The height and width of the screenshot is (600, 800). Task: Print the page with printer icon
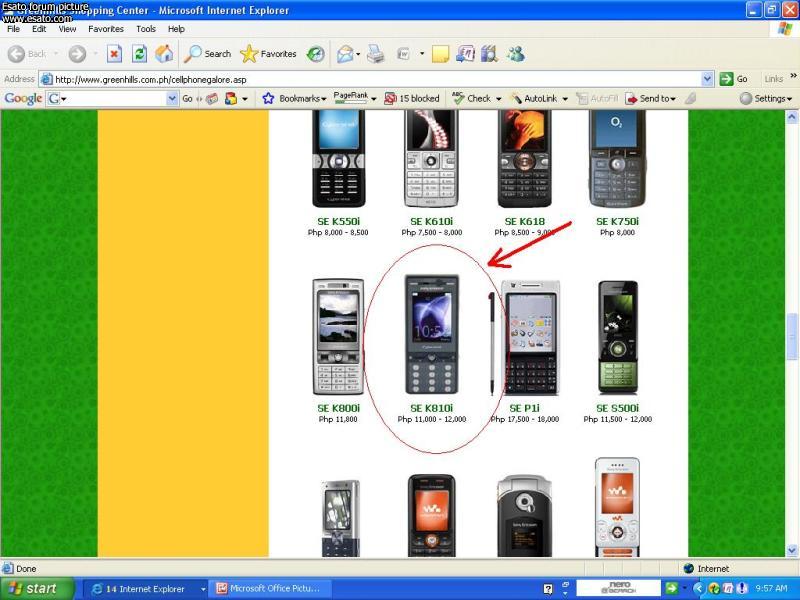pyautogui.click(x=376, y=54)
